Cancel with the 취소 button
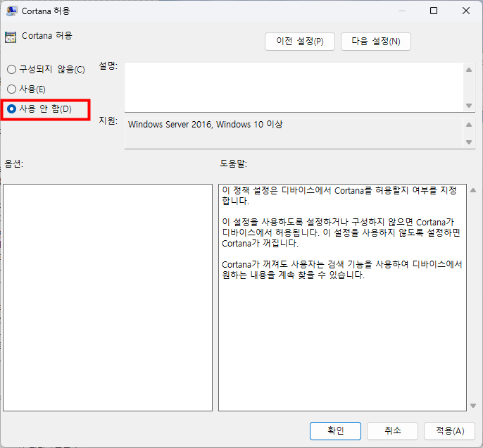Screen dimensions: 483x448 click(x=392, y=431)
